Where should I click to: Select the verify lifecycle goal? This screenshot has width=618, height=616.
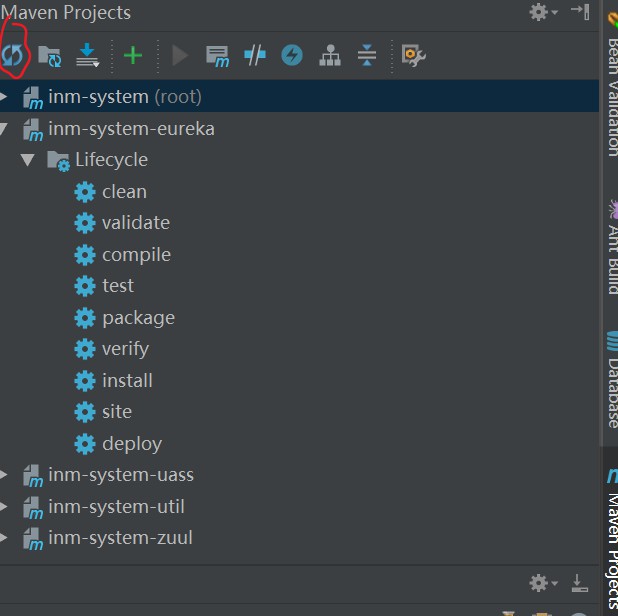[125, 349]
